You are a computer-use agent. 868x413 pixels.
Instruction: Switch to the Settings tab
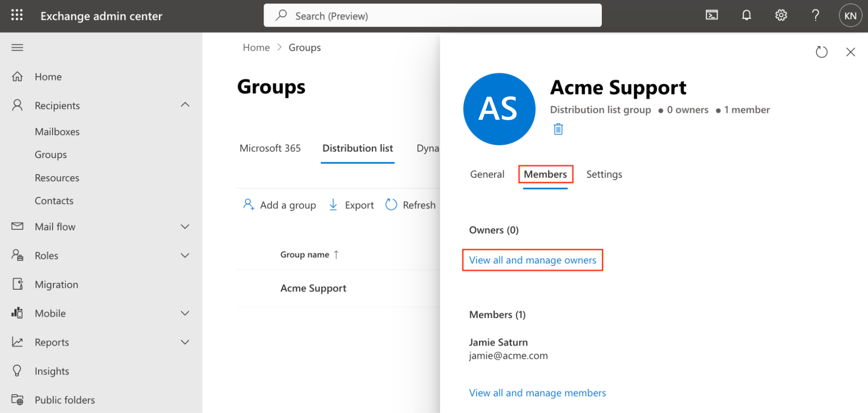604,174
